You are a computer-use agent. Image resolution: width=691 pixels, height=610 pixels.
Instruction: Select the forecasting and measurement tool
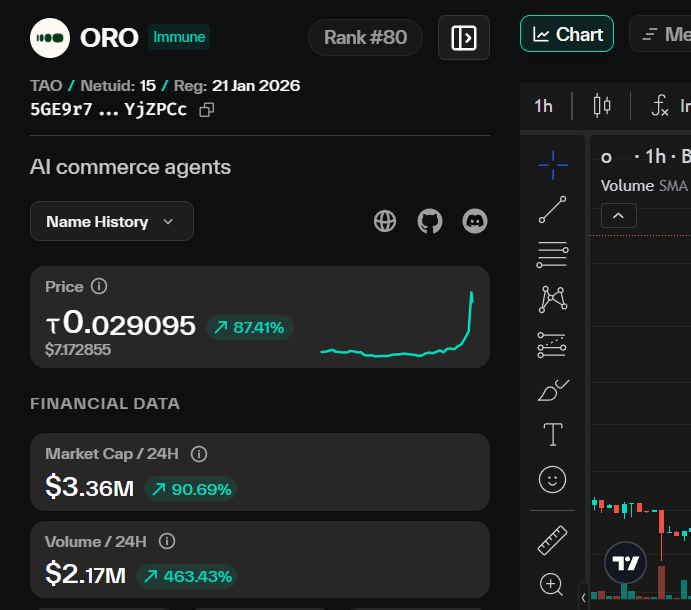pyautogui.click(x=553, y=345)
